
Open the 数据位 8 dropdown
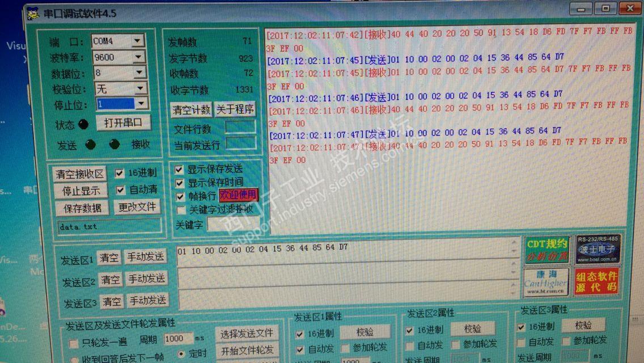tap(139, 73)
